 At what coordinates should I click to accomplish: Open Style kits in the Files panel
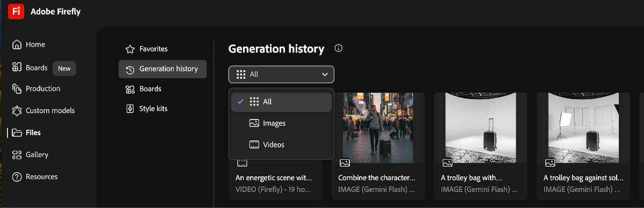[163, 109]
